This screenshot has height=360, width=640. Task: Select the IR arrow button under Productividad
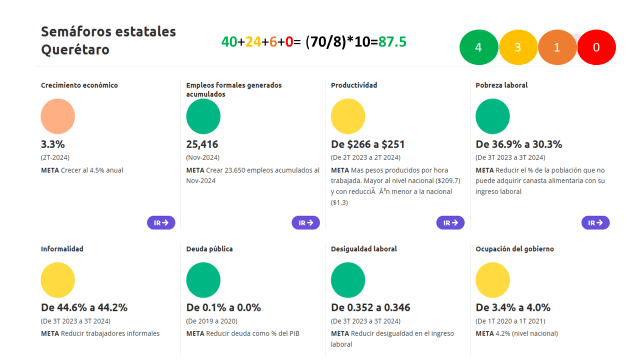(x=450, y=222)
